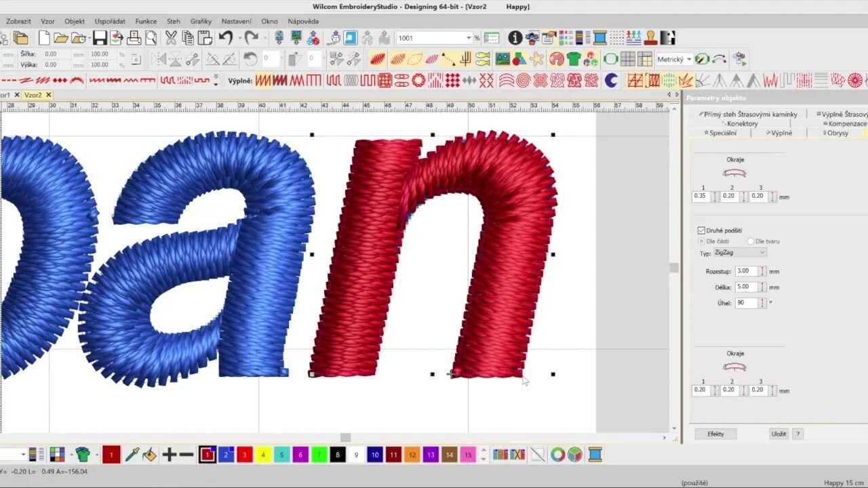Screen dimensions: 868x488
Task: Click the Uložit button
Action: coord(778,434)
